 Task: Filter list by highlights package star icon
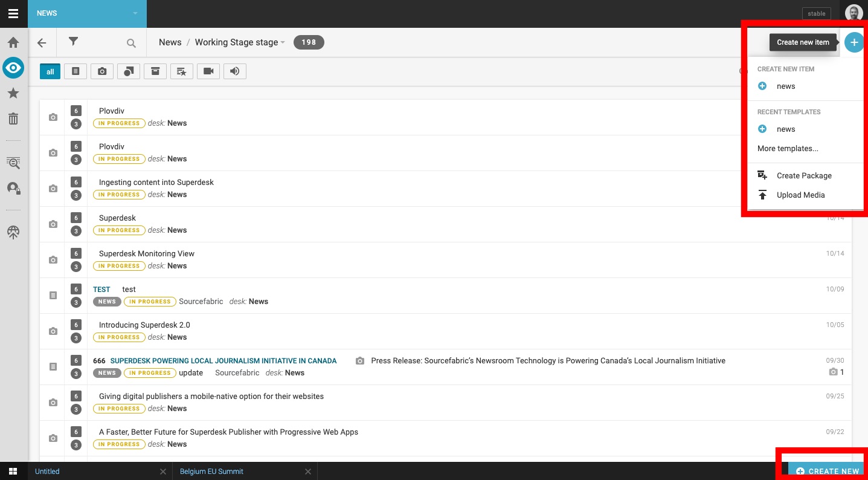click(x=182, y=71)
